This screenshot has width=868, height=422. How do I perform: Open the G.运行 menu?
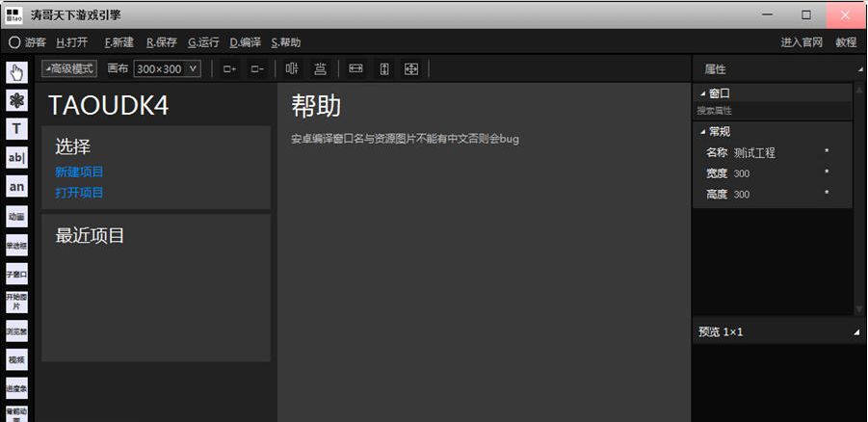[x=203, y=42]
